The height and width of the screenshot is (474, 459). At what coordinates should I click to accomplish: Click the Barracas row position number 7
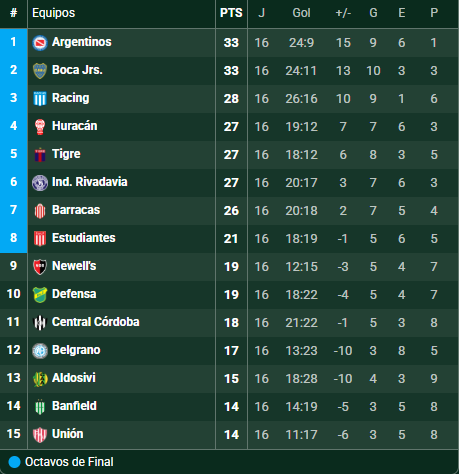(x=13, y=210)
